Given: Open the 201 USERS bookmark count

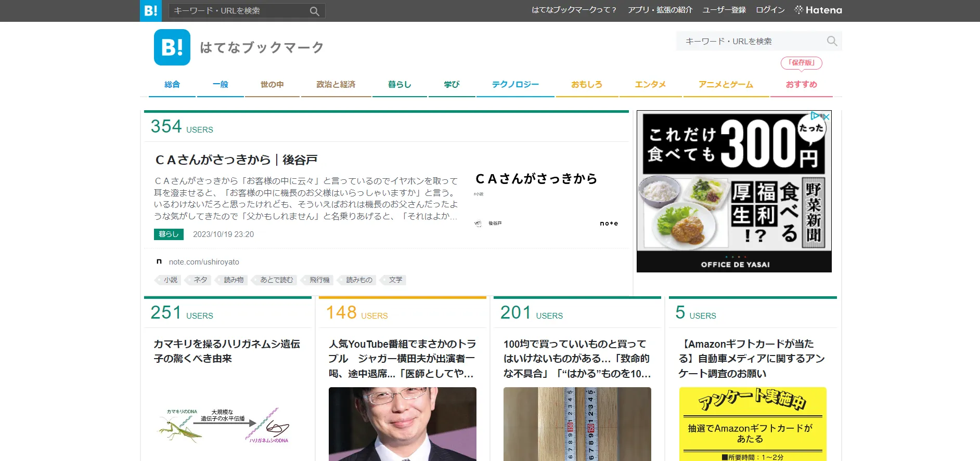Looking at the screenshot, I should [532, 312].
